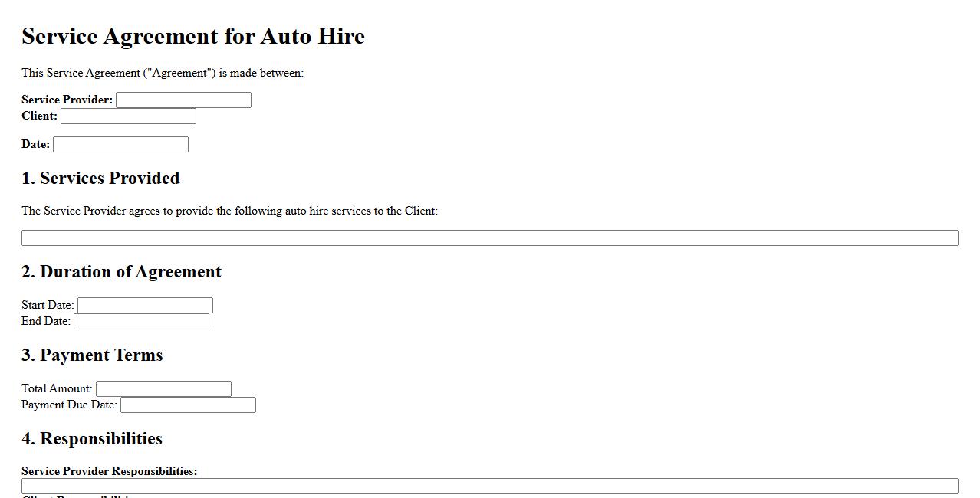Click the bold 'Client:' label text

tap(39, 116)
